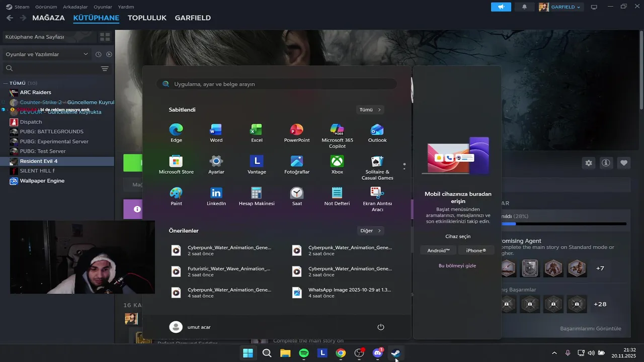This screenshot has height=362, width=644.
Task: Launch PowerPoint from pinned apps
Action: tap(297, 133)
